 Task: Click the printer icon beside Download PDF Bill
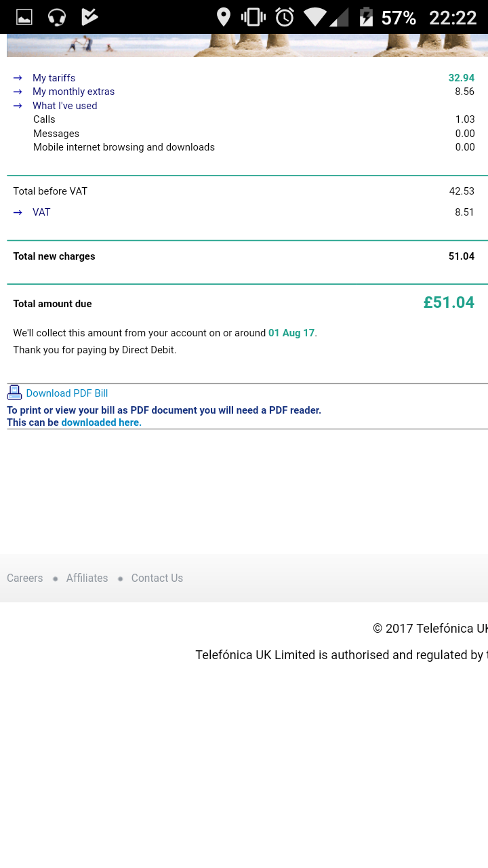(x=14, y=392)
